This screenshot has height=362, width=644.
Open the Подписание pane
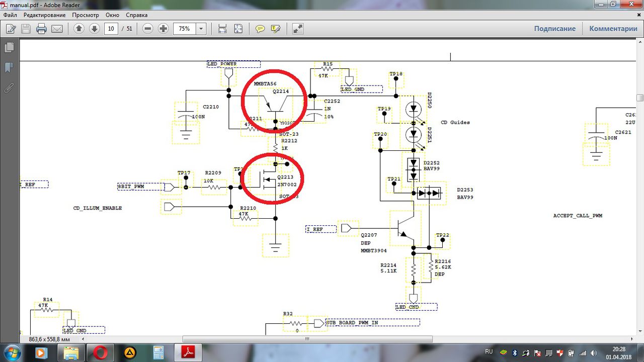[554, 29]
